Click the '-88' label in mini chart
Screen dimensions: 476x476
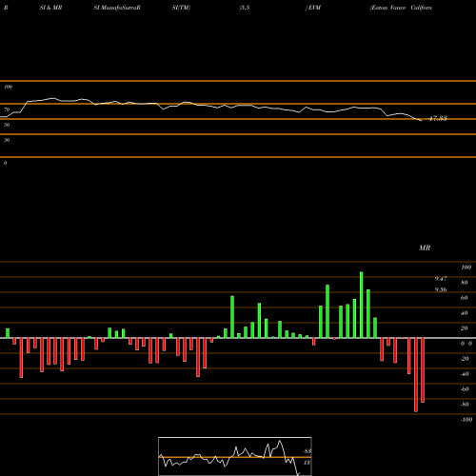tap(307, 451)
